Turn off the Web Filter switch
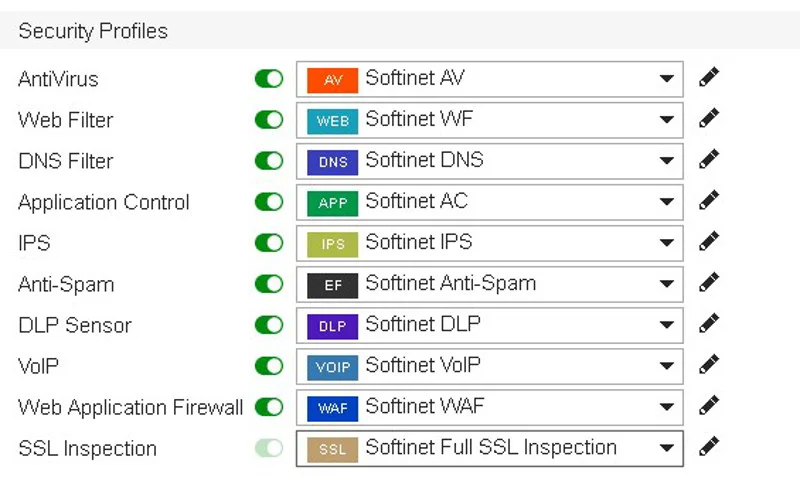The width and height of the screenshot is (800, 501). pyautogui.click(x=269, y=120)
